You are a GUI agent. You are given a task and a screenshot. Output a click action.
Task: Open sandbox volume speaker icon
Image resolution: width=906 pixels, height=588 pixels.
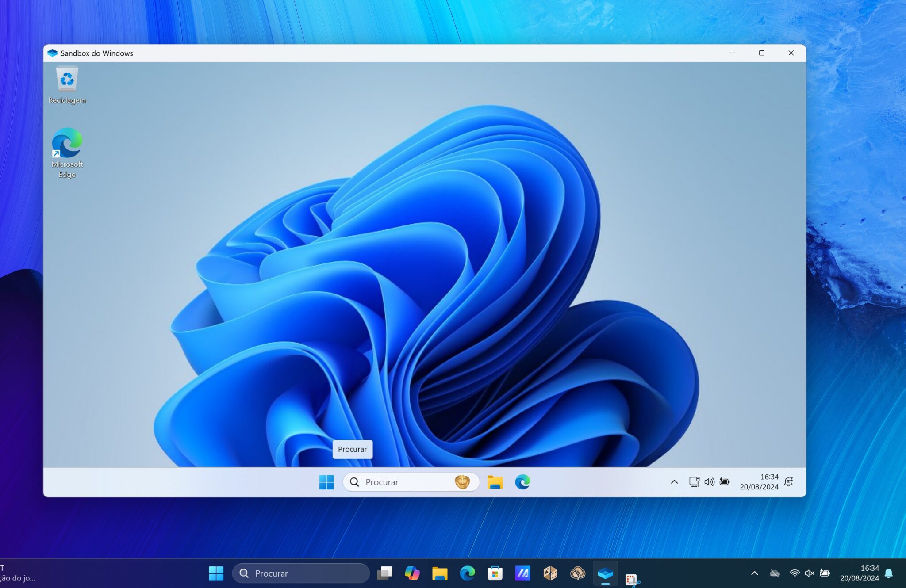pyautogui.click(x=709, y=482)
